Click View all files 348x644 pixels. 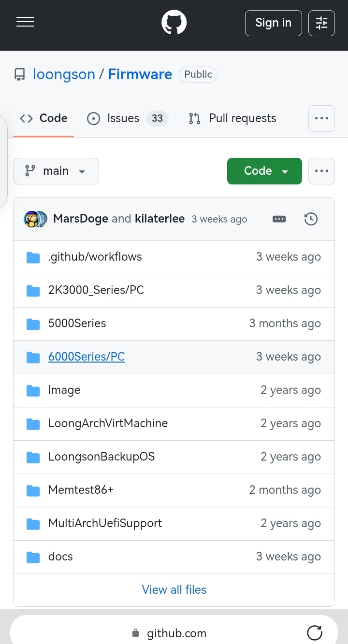(x=174, y=589)
